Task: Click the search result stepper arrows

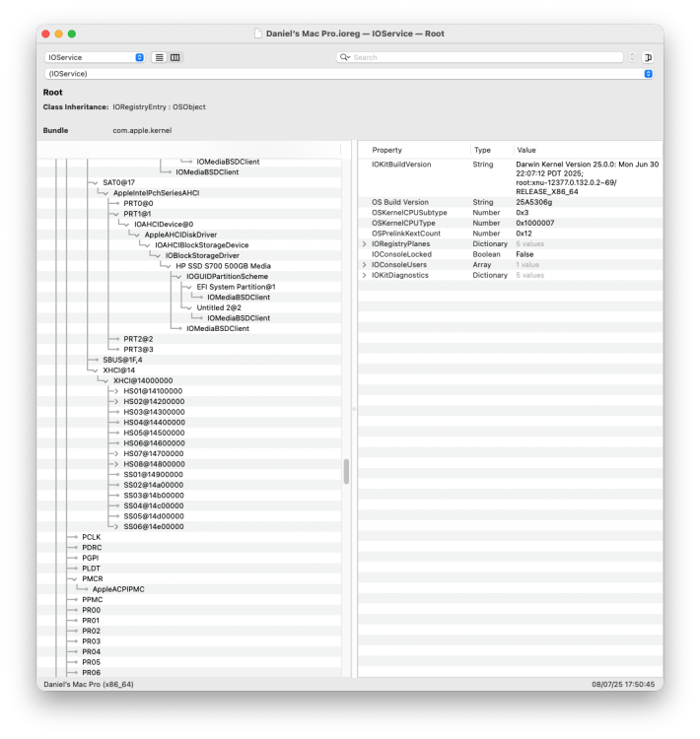Action: pyautogui.click(x=632, y=57)
